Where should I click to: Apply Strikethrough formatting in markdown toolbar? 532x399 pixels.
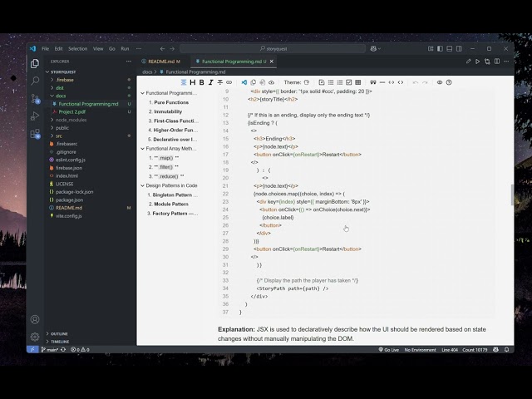(x=219, y=82)
